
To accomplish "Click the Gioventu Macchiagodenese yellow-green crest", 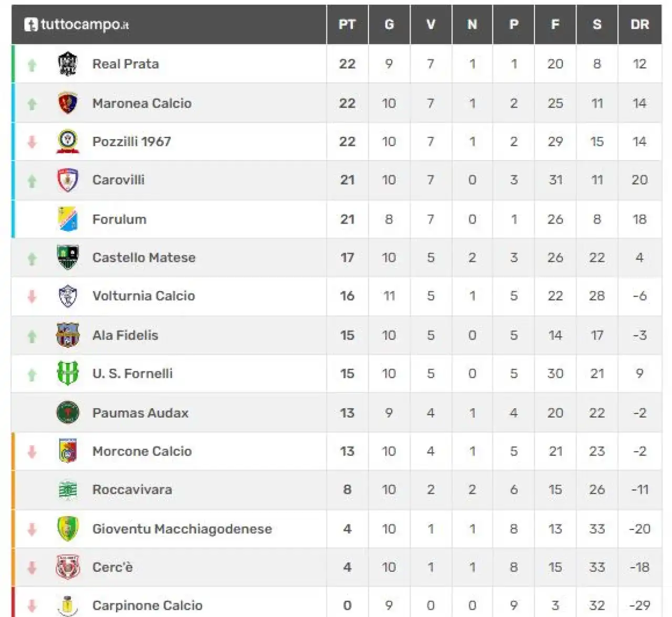I will click(x=67, y=528).
